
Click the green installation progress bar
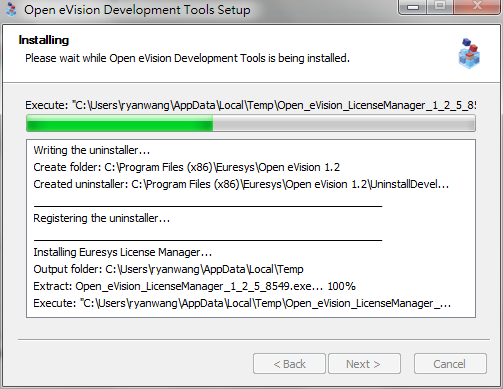[x=251, y=123]
